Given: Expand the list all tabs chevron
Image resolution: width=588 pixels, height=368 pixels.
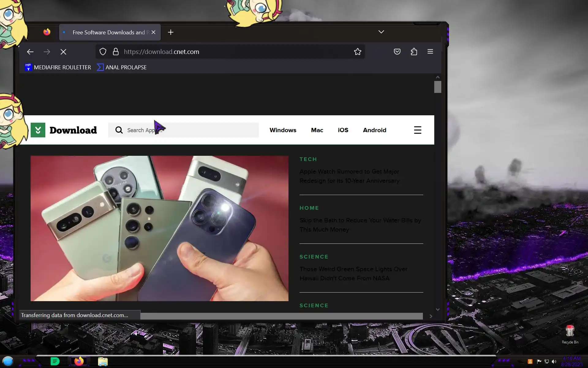Looking at the screenshot, I should [381, 32].
